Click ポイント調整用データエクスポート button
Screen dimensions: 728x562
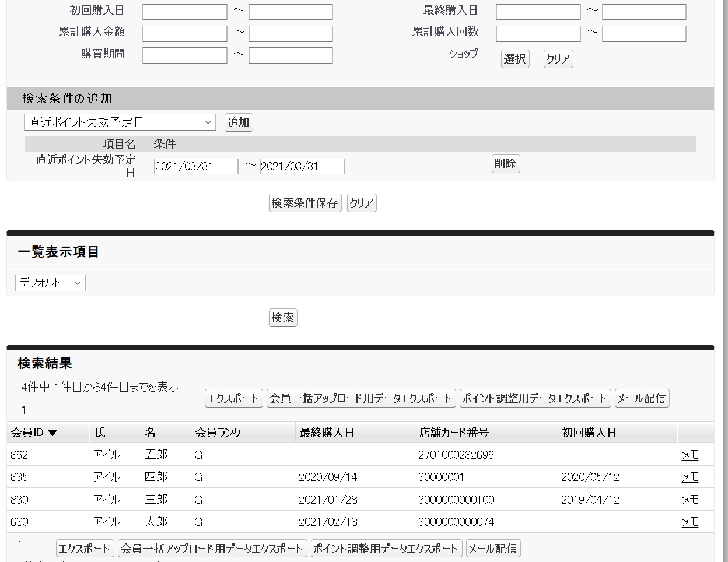tap(535, 398)
